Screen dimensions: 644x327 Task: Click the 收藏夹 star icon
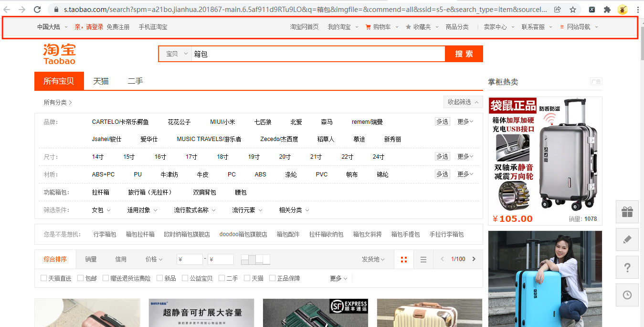tap(409, 27)
